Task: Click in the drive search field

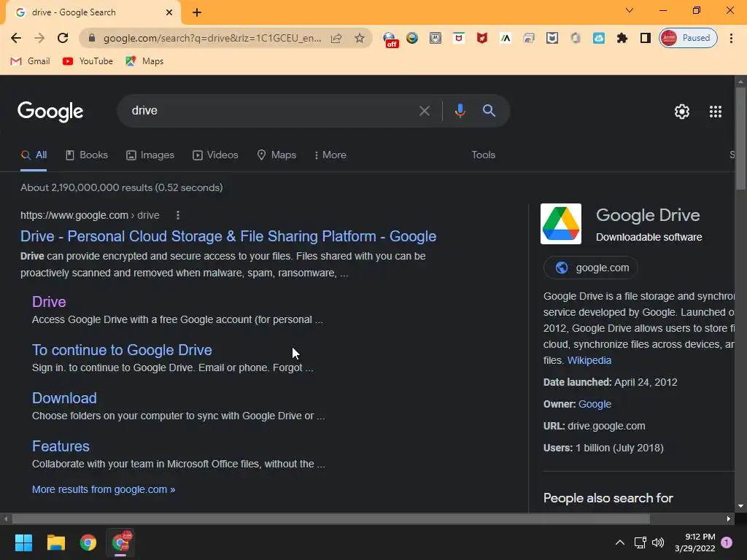Action: pyautogui.click(x=271, y=111)
